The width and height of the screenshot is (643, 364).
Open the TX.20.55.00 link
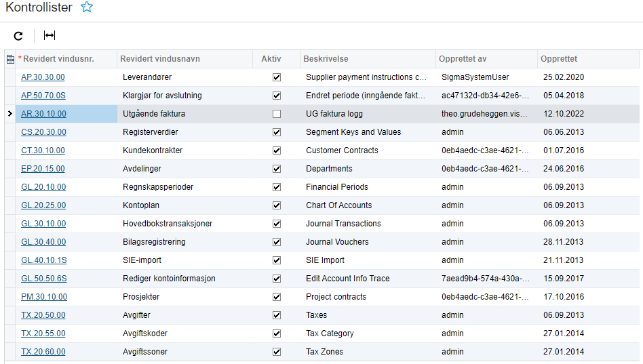[43, 333]
